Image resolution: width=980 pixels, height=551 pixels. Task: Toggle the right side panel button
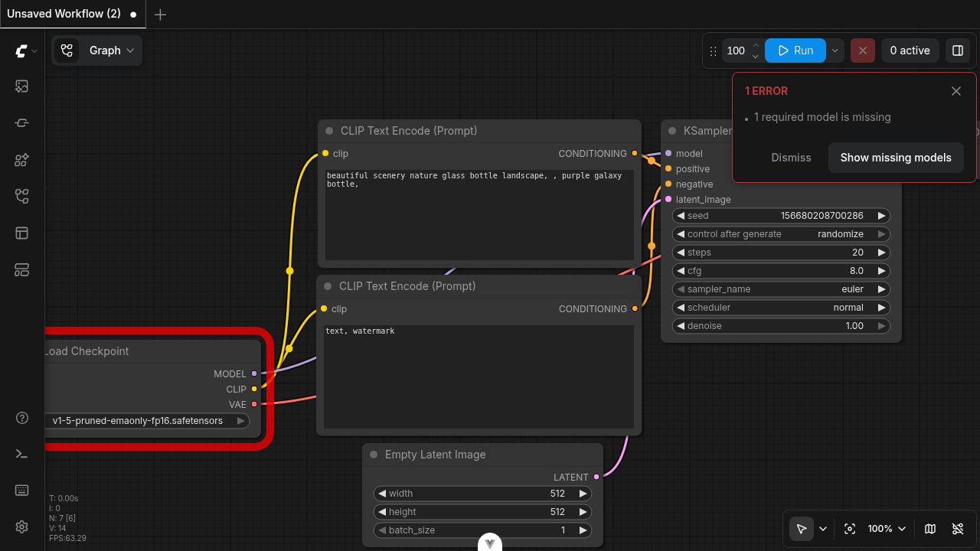click(957, 51)
